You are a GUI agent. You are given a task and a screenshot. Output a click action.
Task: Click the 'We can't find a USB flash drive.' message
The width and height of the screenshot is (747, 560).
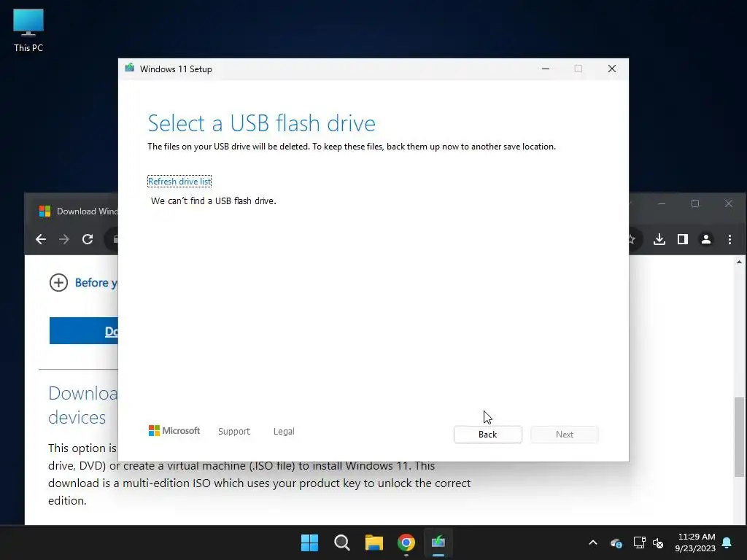point(214,201)
